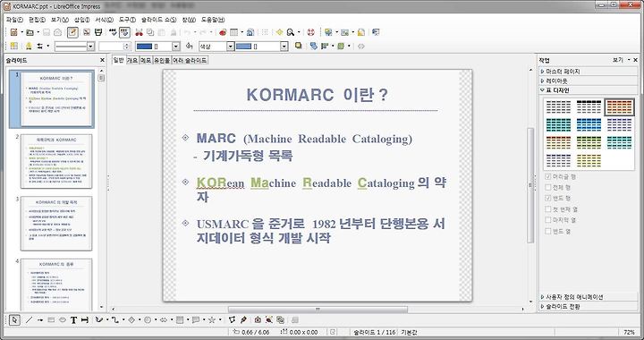Open the 파일 menu

click(14, 20)
